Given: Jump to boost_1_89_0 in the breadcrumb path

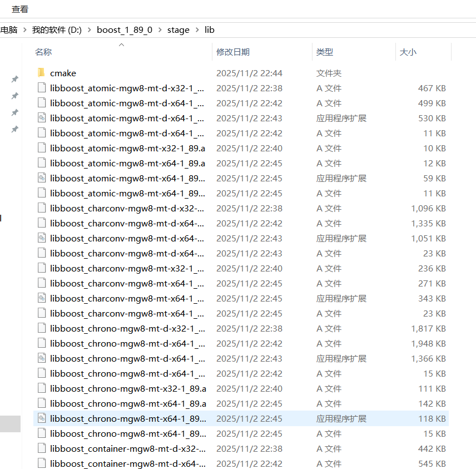Looking at the screenshot, I should click(125, 30).
